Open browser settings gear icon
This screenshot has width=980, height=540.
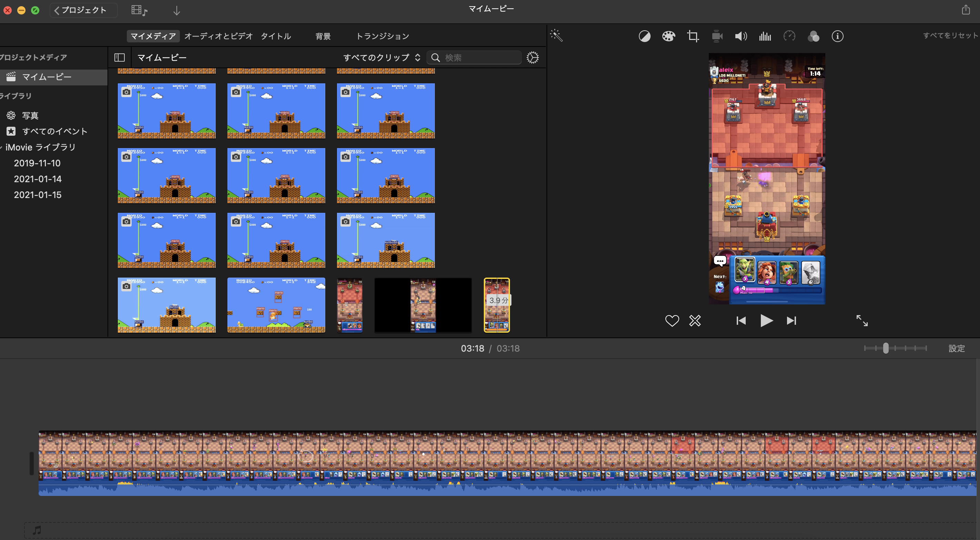coord(533,58)
